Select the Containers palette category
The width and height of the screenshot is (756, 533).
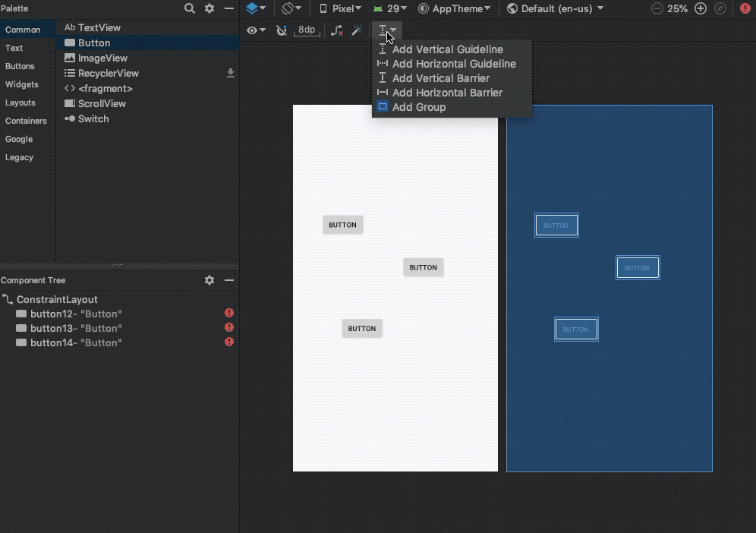pyautogui.click(x=27, y=121)
